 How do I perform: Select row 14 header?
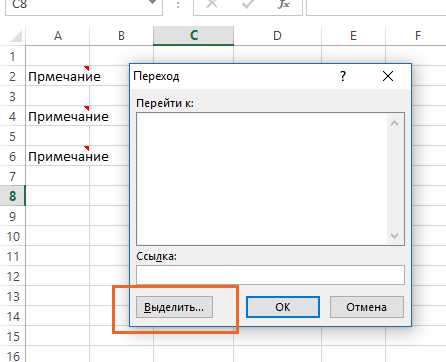12,316
